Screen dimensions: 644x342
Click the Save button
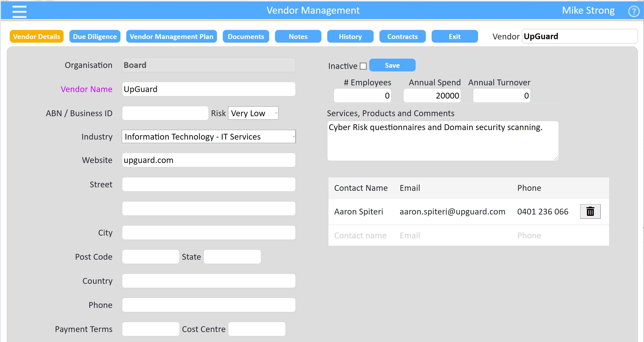point(392,65)
